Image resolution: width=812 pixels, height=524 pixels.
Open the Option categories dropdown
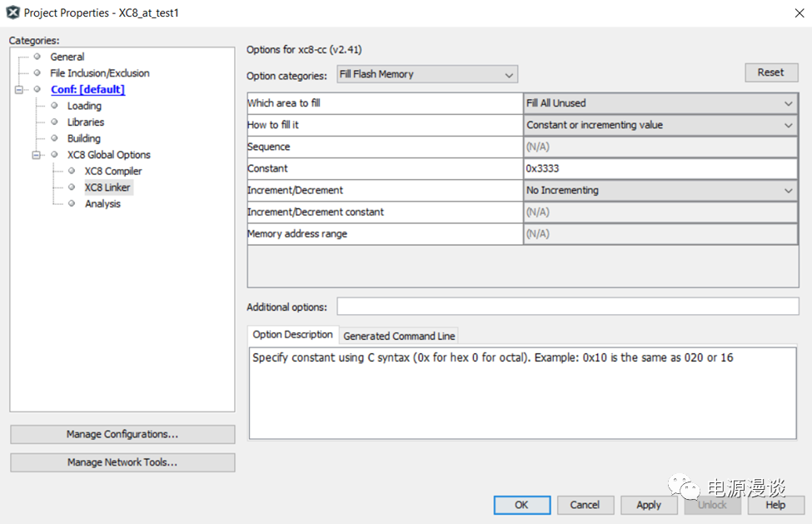[x=427, y=75]
